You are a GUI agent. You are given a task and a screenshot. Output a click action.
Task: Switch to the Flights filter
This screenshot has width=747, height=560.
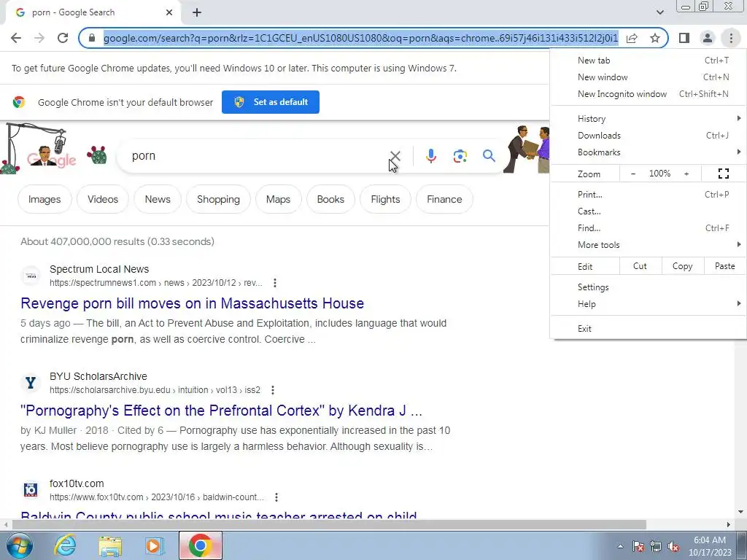tap(385, 199)
